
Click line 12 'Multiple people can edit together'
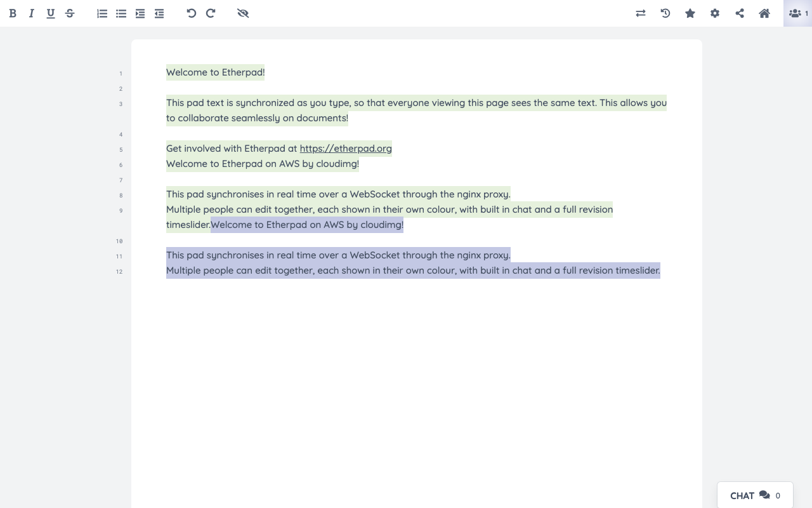click(413, 271)
